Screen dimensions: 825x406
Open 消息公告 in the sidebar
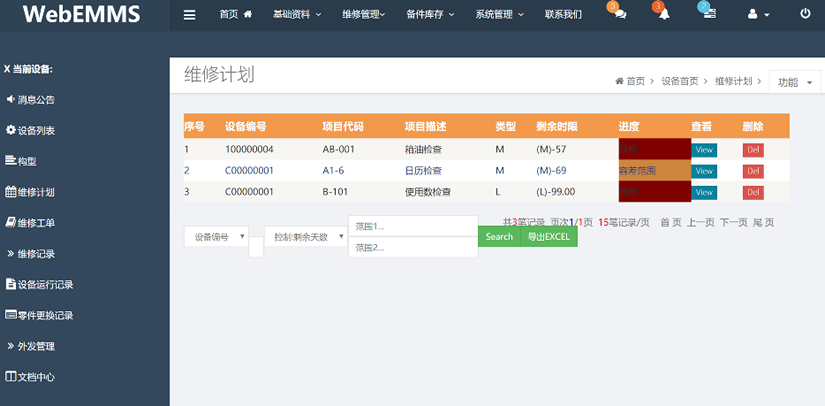pos(31,99)
